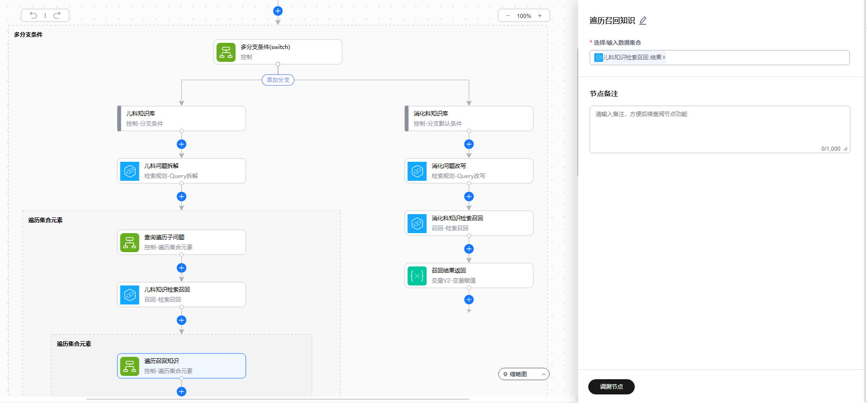The image size is (868, 403).
Task: Zoom out with the minus icon
Action: (x=508, y=16)
